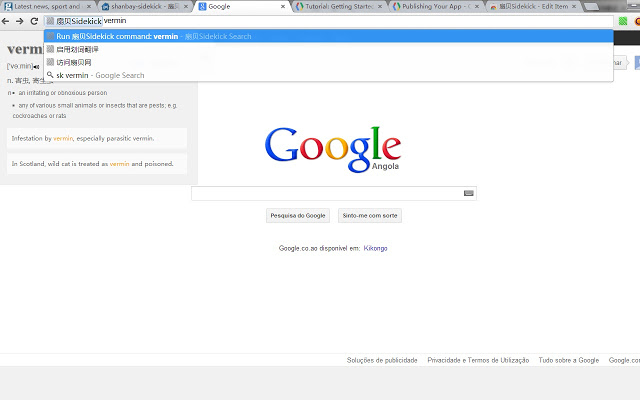Close the 'Sidekick - Edit Item' tab
The width and height of the screenshot is (640, 400).
tap(574, 7)
